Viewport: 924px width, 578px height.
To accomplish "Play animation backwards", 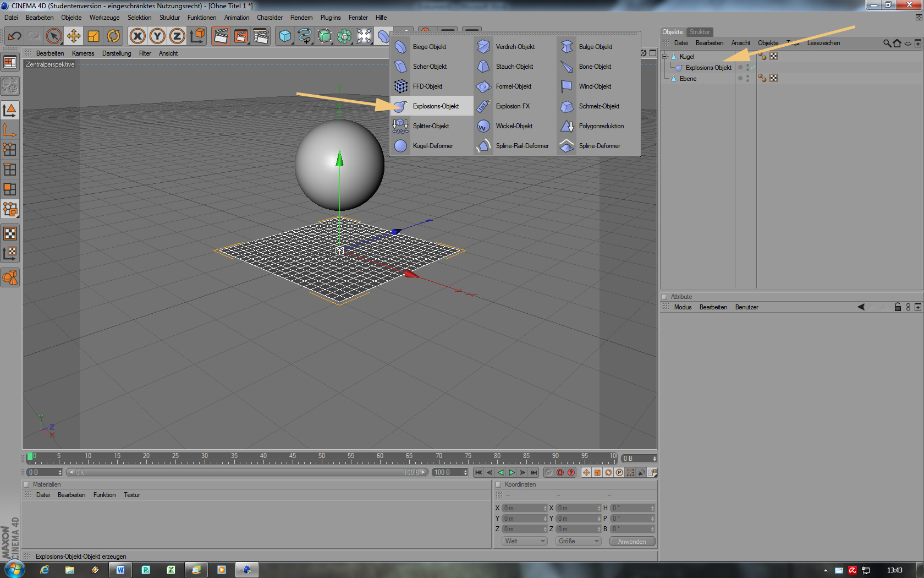I will click(x=501, y=472).
